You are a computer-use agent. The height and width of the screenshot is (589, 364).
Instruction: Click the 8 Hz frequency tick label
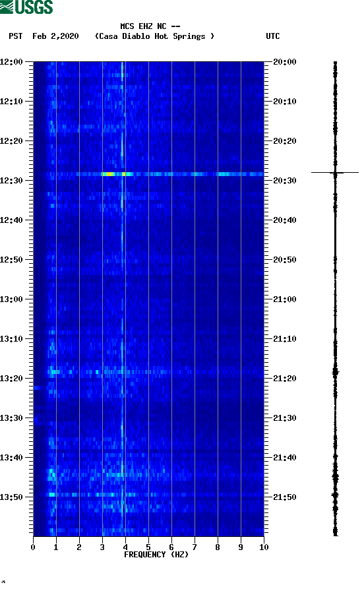[x=218, y=547]
